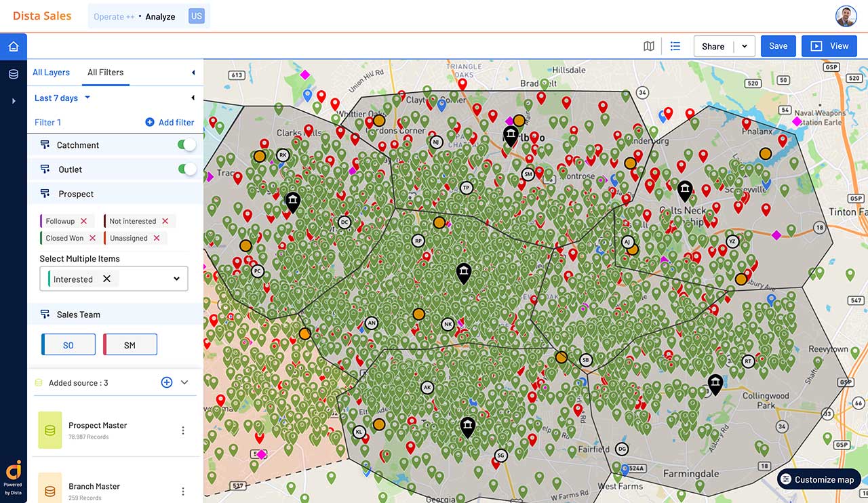
Task: Click the Sales Team filter icon
Action: tap(45, 315)
